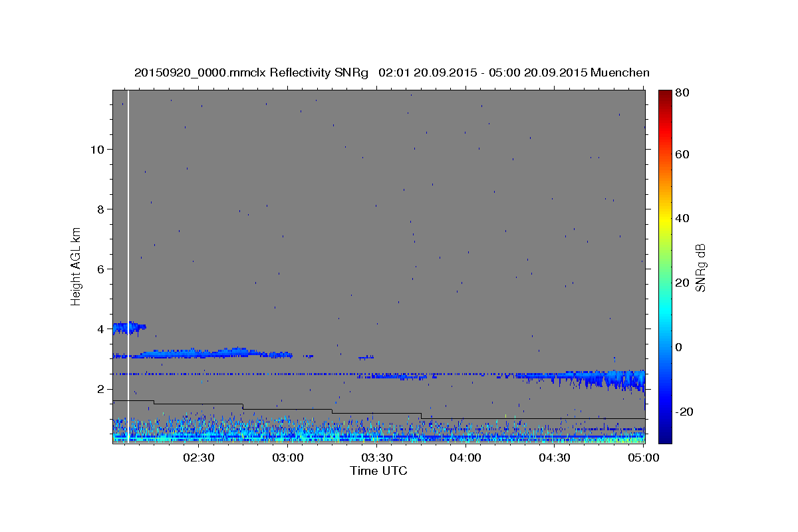Click the 04:30 time tick label
This screenshot has width=798, height=532.
tap(555, 458)
